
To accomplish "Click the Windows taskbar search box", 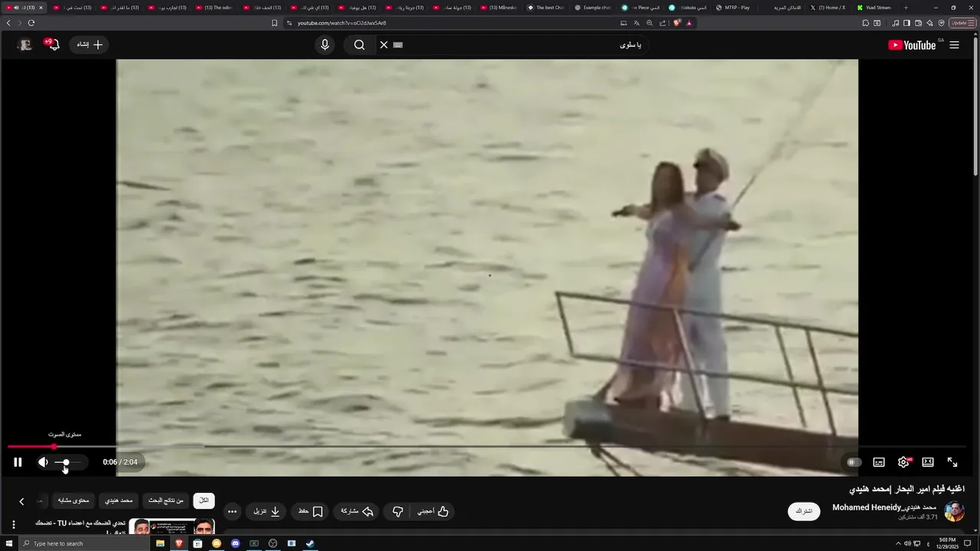I will coord(84,543).
